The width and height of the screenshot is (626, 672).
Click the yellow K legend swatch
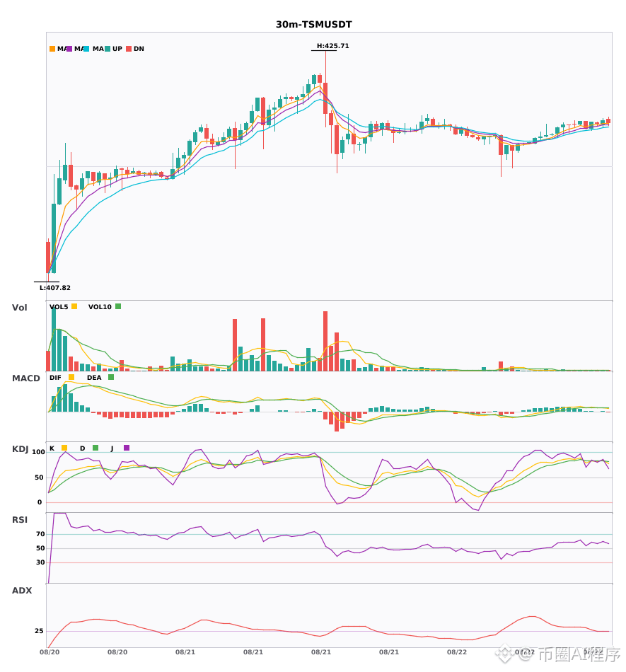pyautogui.click(x=64, y=448)
